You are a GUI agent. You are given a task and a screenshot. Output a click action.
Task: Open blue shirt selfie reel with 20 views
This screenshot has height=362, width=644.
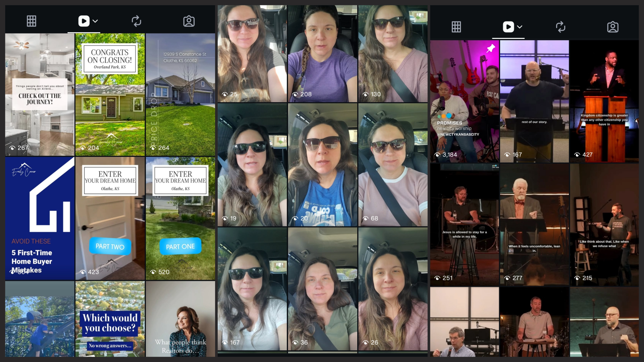[x=323, y=165]
